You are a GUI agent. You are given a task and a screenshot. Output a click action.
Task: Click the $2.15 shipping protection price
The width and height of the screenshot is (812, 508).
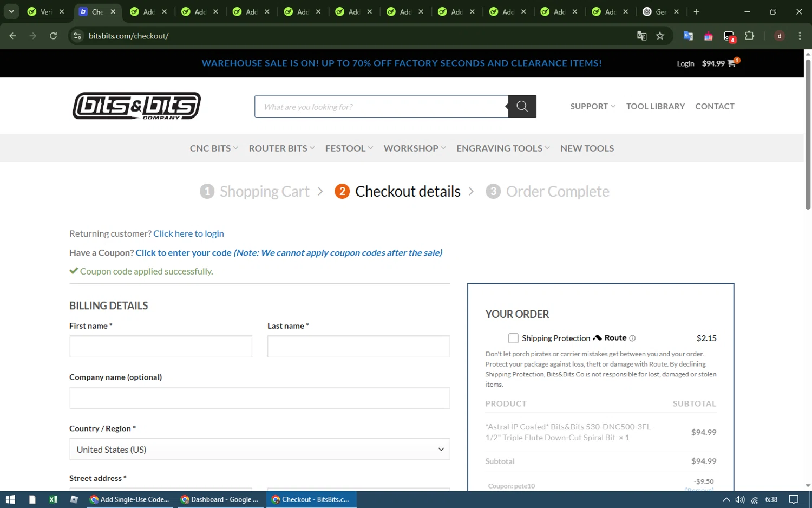tap(706, 338)
